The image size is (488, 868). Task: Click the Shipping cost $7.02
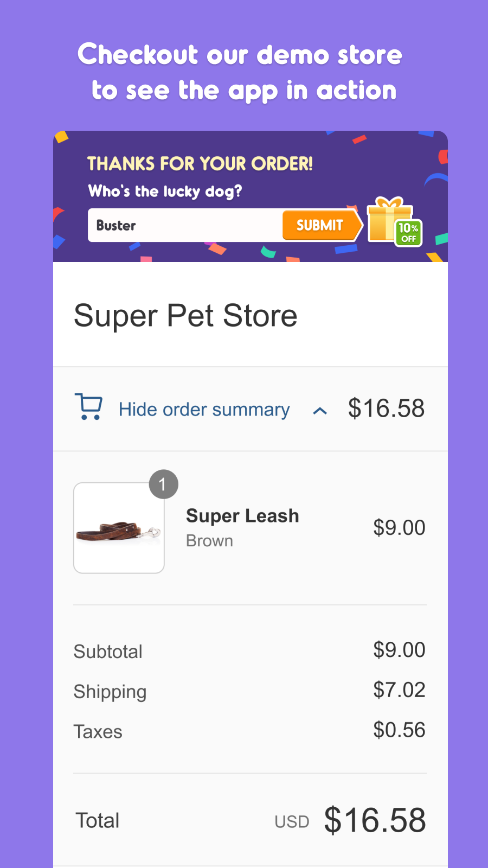click(x=399, y=690)
